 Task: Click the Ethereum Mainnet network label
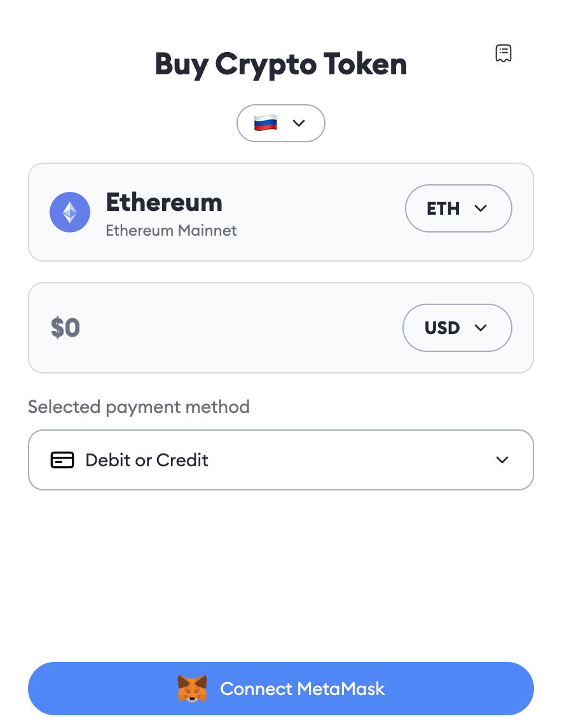point(171,230)
